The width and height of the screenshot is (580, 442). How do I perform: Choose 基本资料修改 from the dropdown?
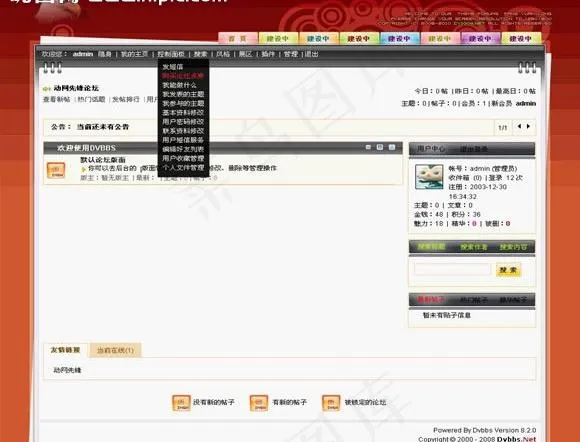point(183,112)
